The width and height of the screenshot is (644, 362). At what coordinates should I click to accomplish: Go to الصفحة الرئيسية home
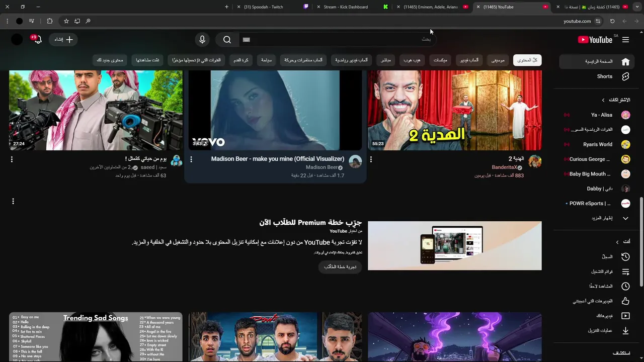(x=597, y=61)
